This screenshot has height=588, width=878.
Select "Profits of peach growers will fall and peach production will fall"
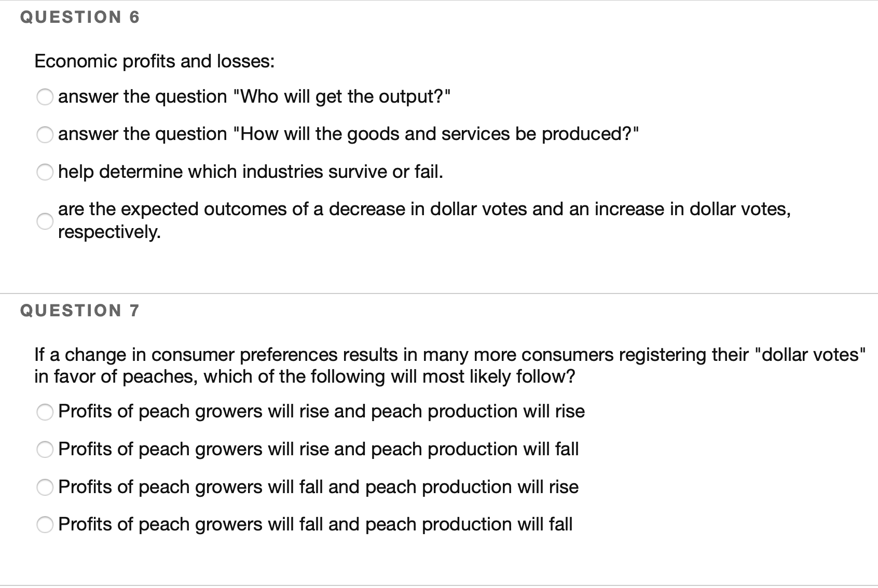[45, 525]
